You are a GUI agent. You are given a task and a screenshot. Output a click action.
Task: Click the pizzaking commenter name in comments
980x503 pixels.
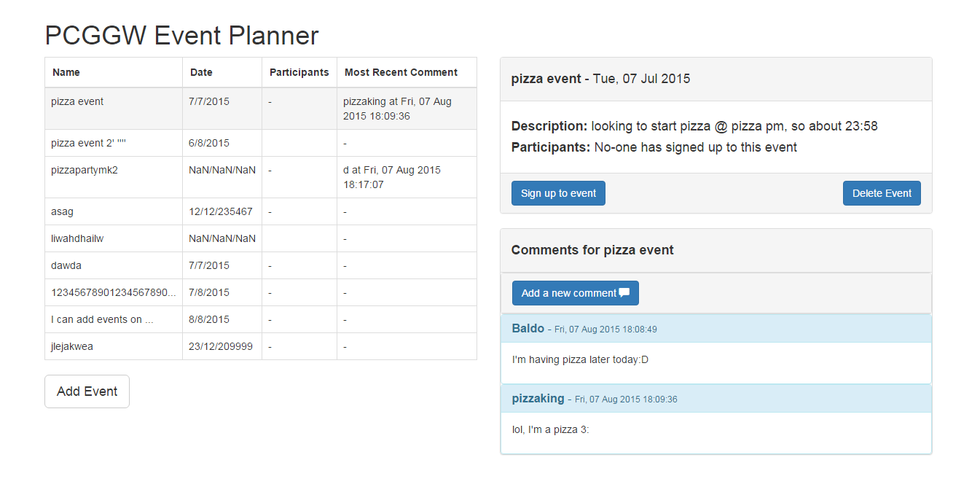click(x=538, y=399)
